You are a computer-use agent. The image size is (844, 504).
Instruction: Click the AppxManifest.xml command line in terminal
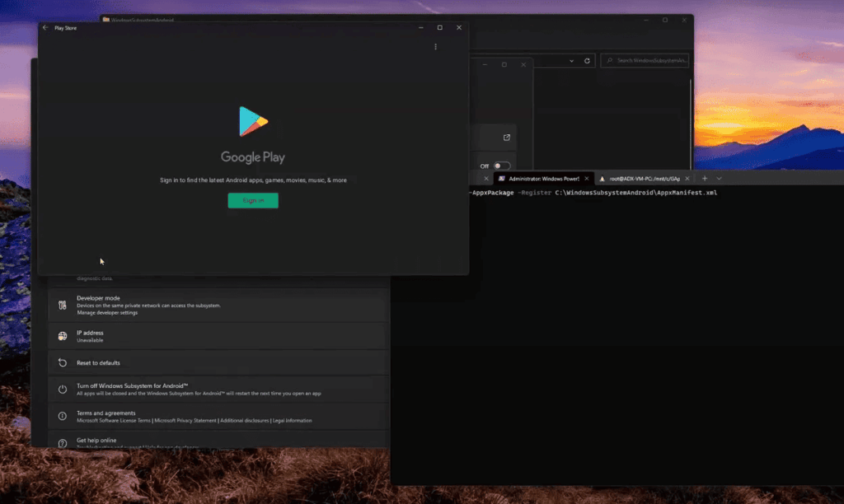coord(593,193)
